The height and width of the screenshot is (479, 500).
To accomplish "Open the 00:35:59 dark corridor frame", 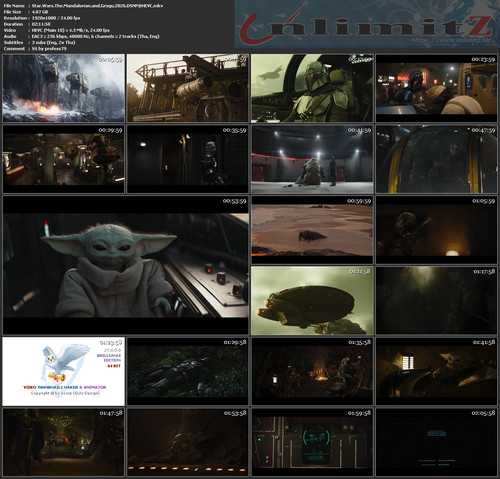I will pyautogui.click(x=188, y=159).
